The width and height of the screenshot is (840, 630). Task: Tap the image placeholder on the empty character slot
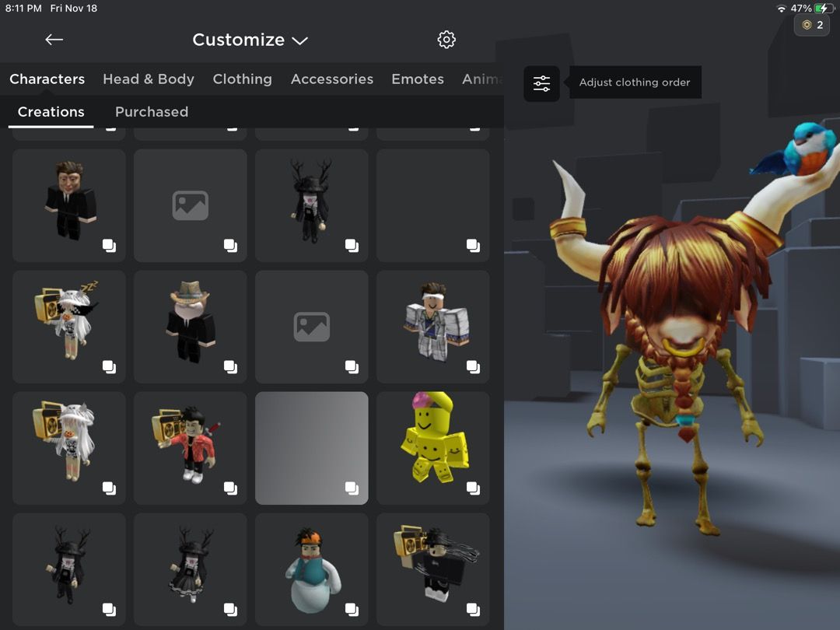click(190, 205)
